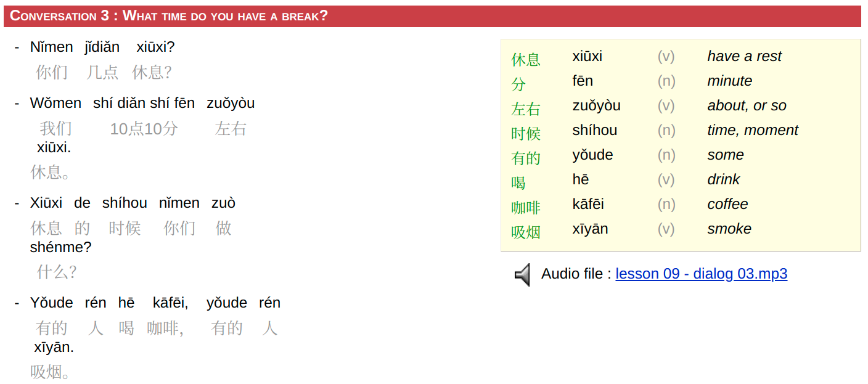Click the translation 'drink'
Image resolution: width=868 pixels, height=384 pixels.
724,179
